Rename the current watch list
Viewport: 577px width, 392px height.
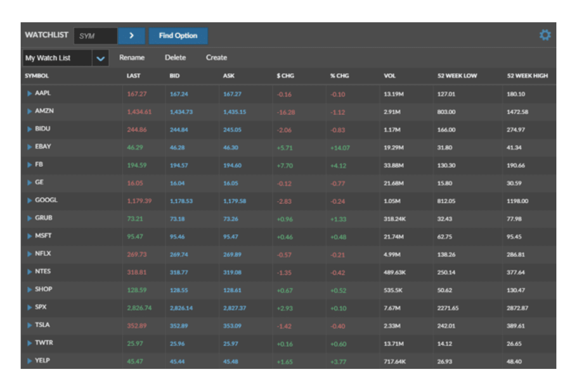click(x=132, y=58)
